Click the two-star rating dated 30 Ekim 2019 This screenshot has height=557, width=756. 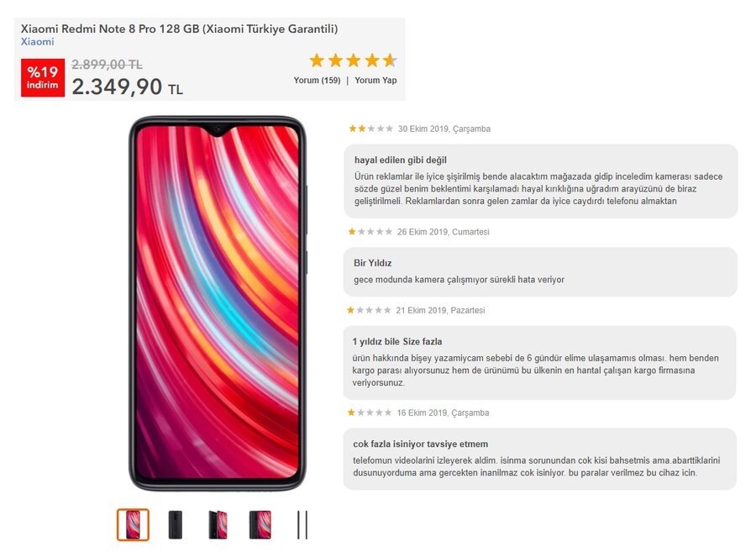click(370, 129)
